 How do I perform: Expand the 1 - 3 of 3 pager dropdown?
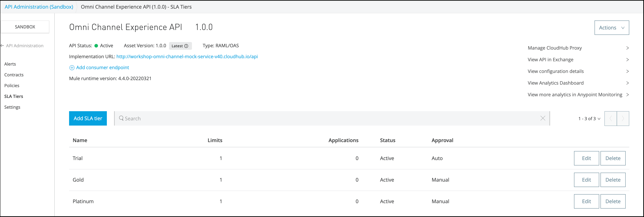coord(589,119)
